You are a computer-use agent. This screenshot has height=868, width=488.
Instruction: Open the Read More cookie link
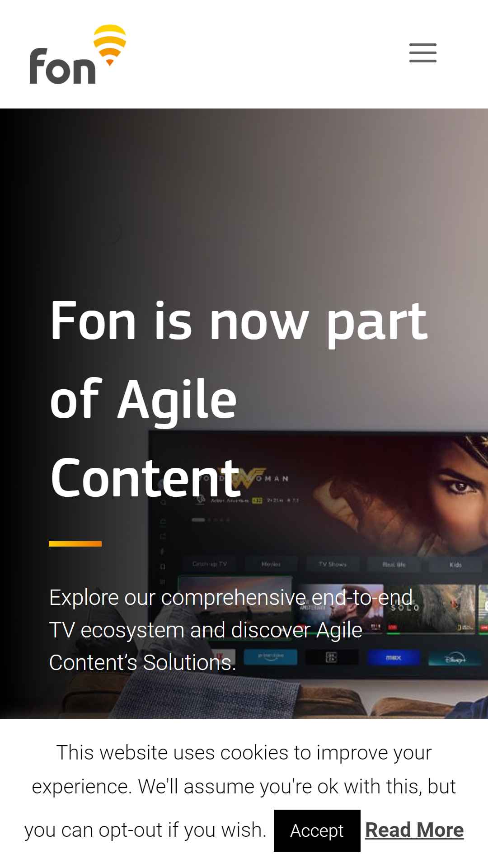(414, 830)
